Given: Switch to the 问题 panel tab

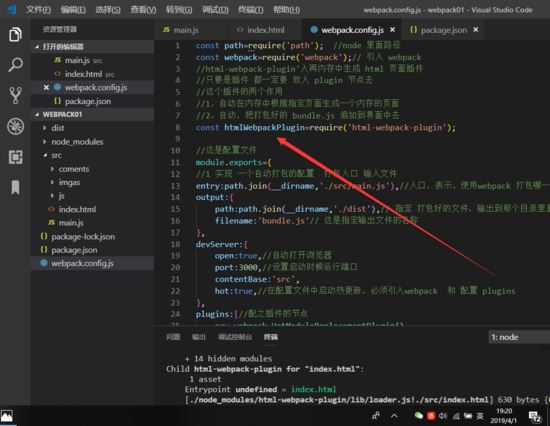Looking at the screenshot, I should point(173,337).
